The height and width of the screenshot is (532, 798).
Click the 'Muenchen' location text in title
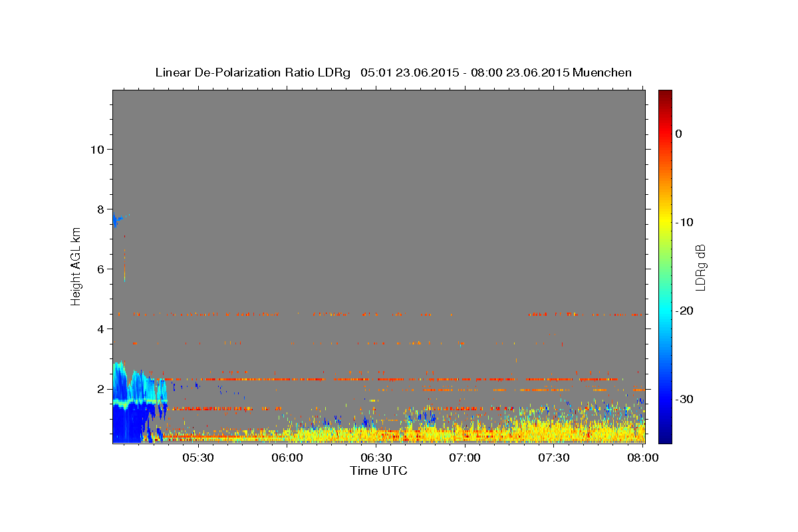click(x=602, y=72)
